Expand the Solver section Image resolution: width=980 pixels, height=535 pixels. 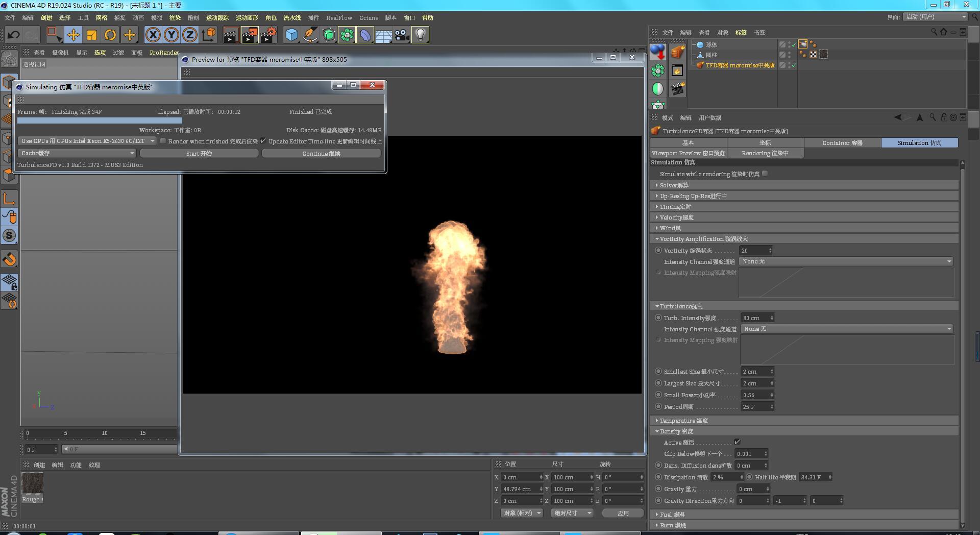tap(657, 185)
